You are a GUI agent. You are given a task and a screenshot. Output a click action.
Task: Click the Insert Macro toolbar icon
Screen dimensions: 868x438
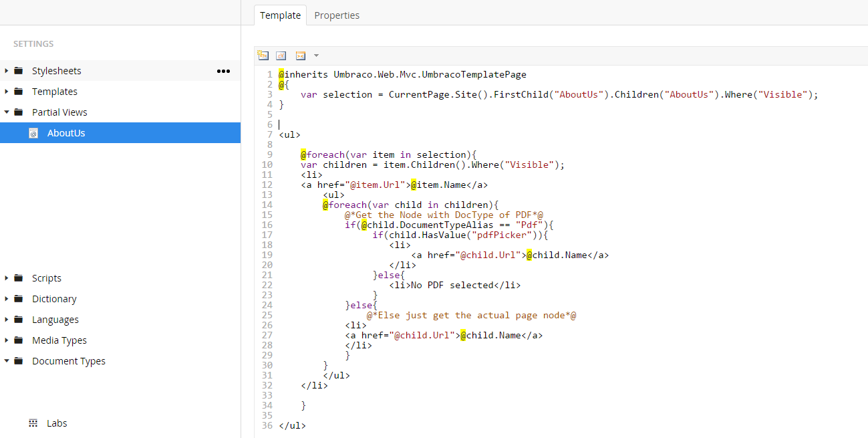tap(300, 56)
